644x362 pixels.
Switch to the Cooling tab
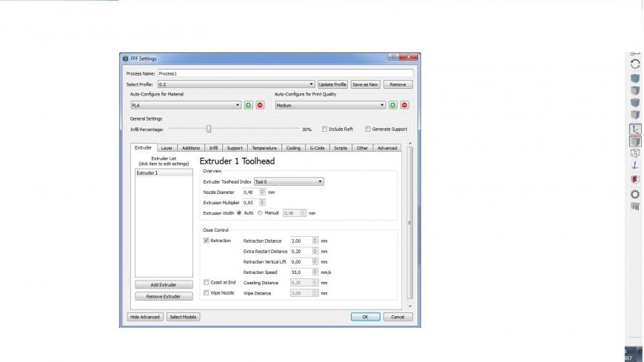pyautogui.click(x=293, y=148)
